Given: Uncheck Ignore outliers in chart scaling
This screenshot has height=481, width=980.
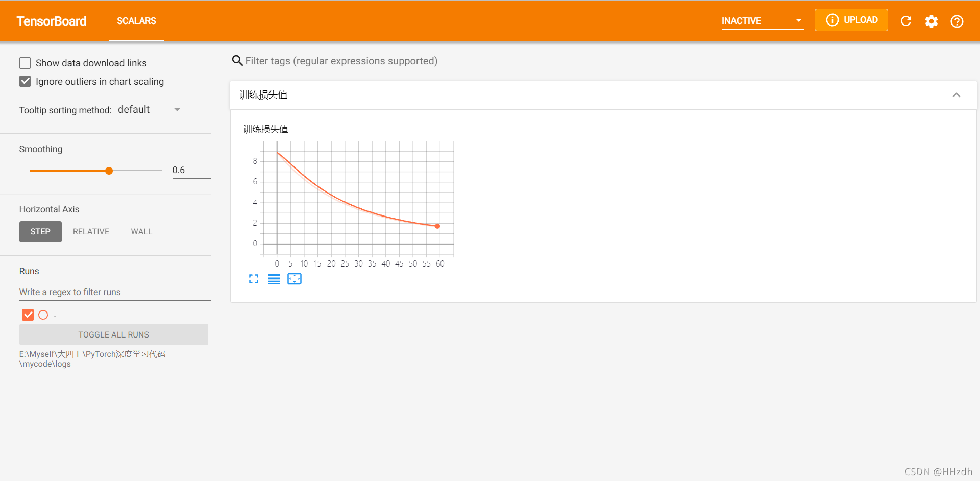Looking at the screenshot, I should click(25, 81).
